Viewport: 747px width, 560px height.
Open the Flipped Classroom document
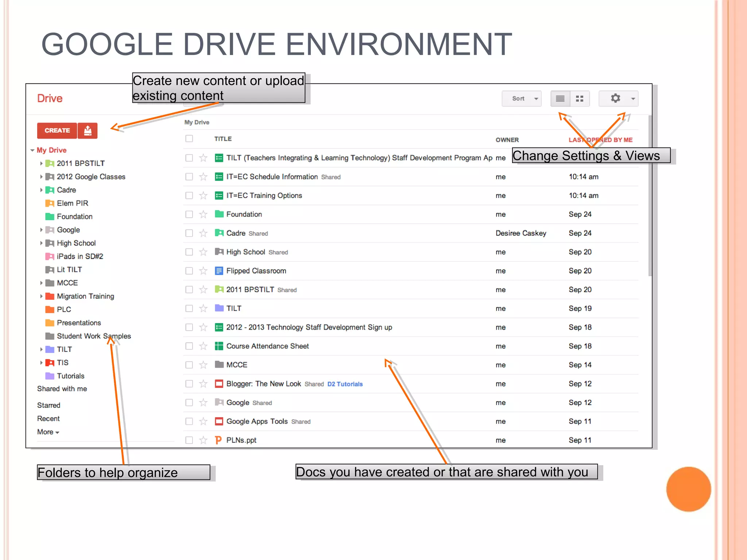pyautogui.click(x=256, y=271)
